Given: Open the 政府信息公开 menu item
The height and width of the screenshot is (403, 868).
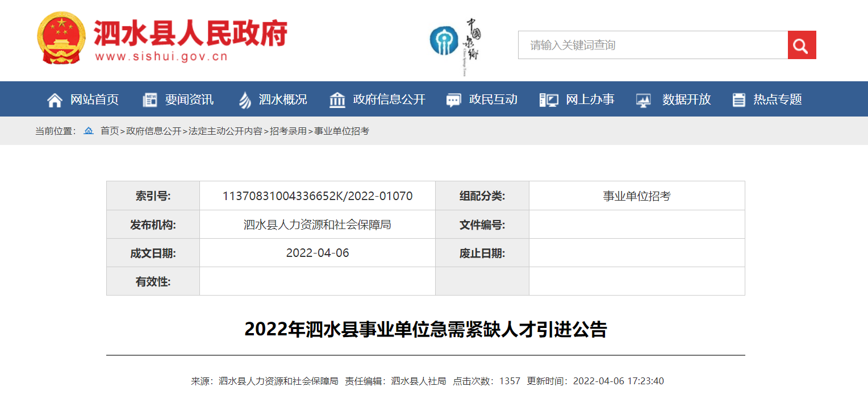Looking at the screenshot, I should pyautogui.click(x=389, y=99).
